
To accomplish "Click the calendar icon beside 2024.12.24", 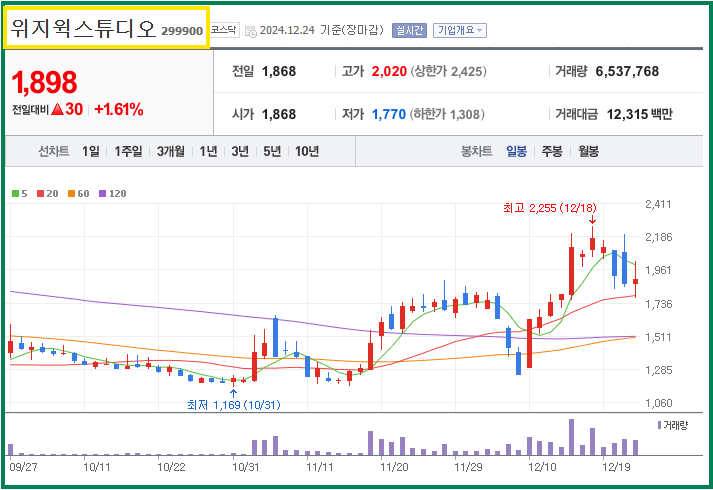I will (251, 31).
